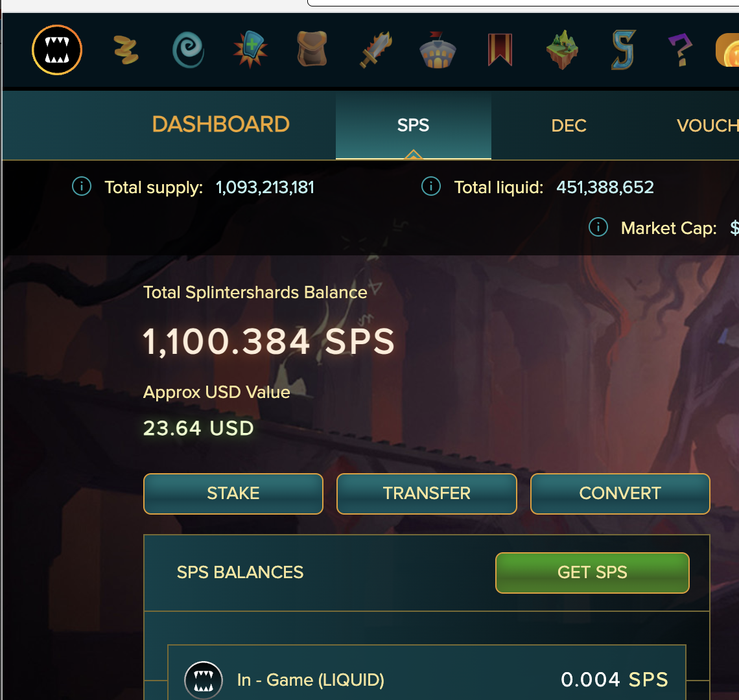This screenshot has width=739, height=700.
Task: Select the flaming sword battle icon
Action: coord(375,49)
